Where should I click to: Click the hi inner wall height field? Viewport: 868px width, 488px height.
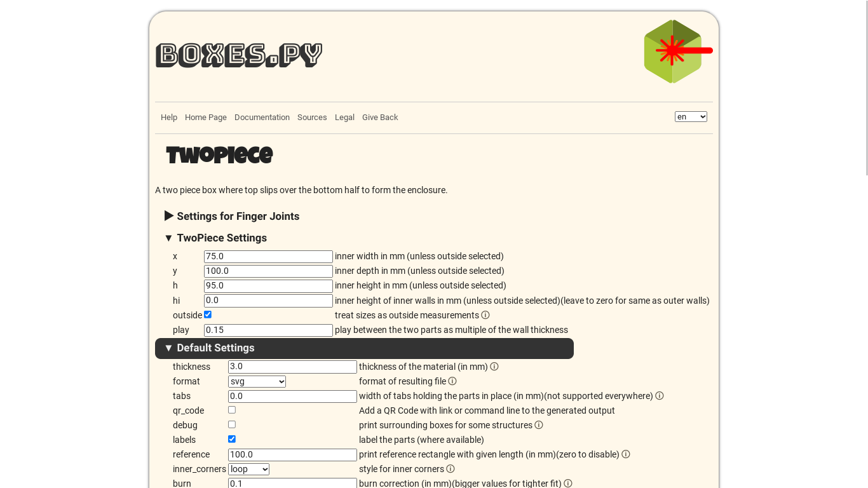pos(268,301)
